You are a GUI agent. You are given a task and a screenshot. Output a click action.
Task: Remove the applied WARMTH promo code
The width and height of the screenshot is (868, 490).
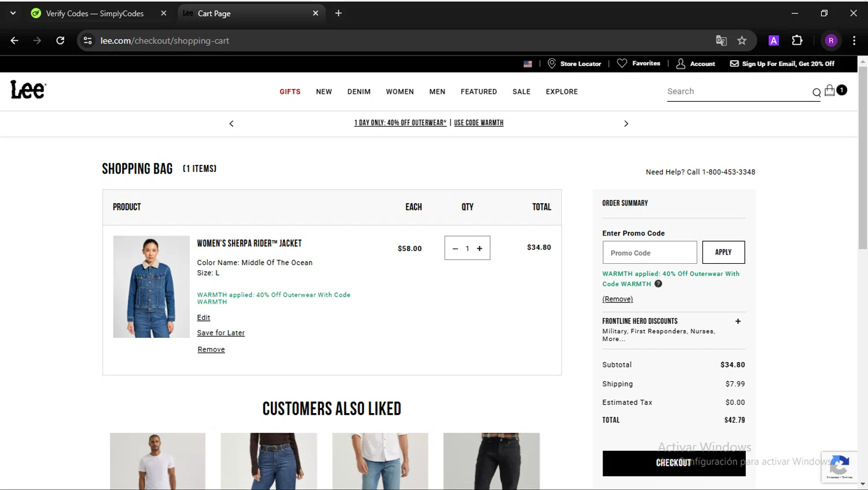click(x=617, y=299)
